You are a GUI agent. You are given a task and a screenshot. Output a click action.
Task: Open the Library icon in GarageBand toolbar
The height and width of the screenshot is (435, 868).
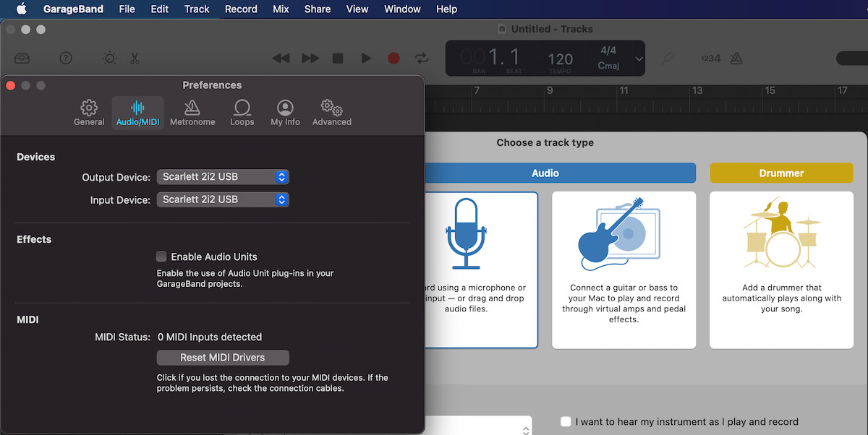click(22, 59)
